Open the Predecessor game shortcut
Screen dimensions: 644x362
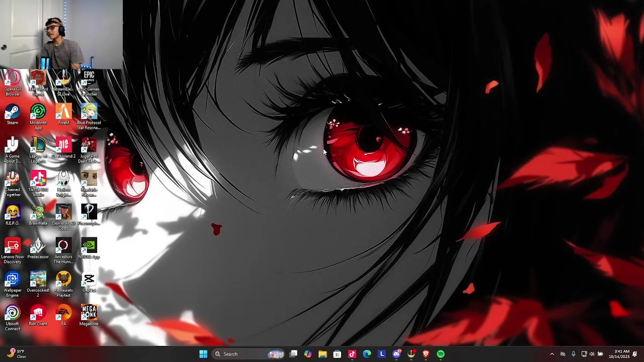coord(38,249)
